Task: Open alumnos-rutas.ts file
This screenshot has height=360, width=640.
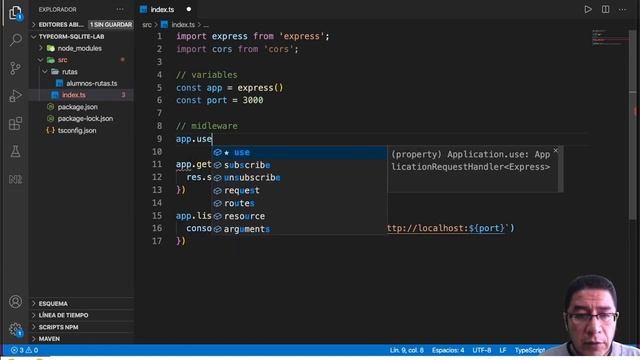Action: point(91,83)
